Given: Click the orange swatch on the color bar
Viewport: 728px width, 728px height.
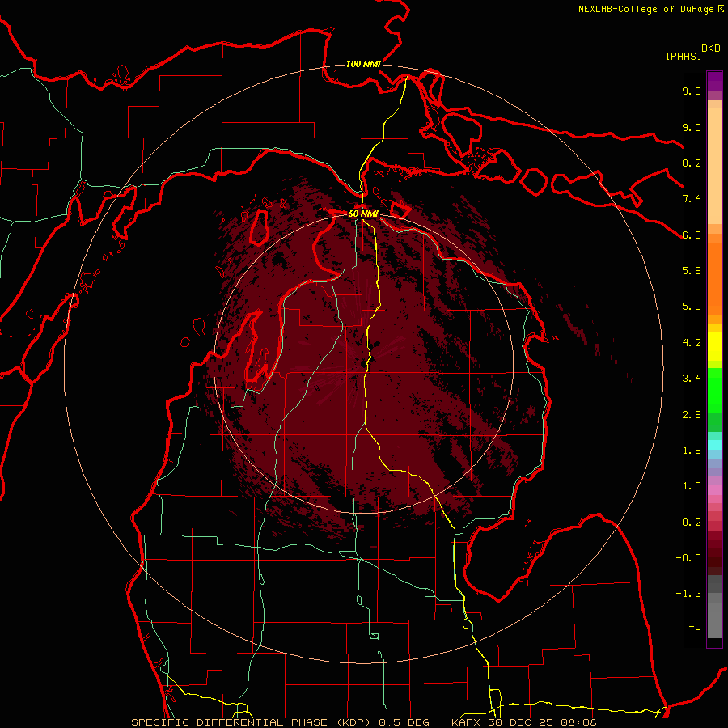Looking at the screenshot, I should pos(714,280).
